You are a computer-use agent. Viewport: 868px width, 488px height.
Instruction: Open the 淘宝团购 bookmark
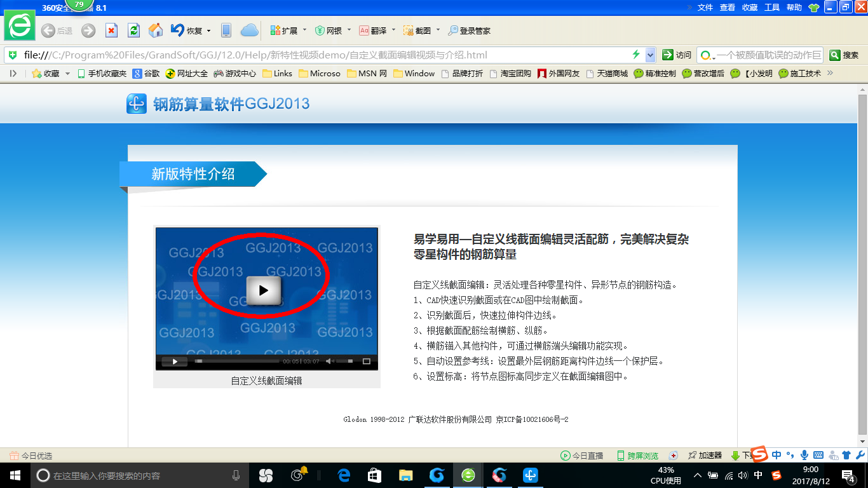point(510,73)
